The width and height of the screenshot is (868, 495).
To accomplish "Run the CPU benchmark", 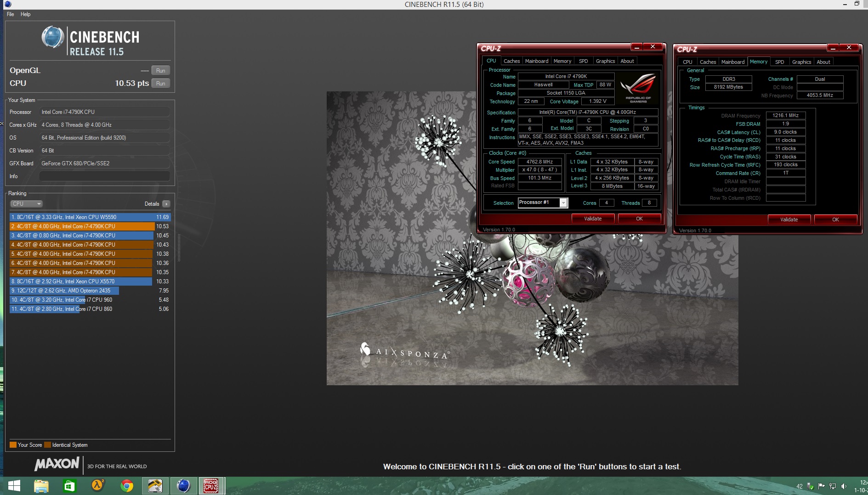I will [x=160, y=84].
